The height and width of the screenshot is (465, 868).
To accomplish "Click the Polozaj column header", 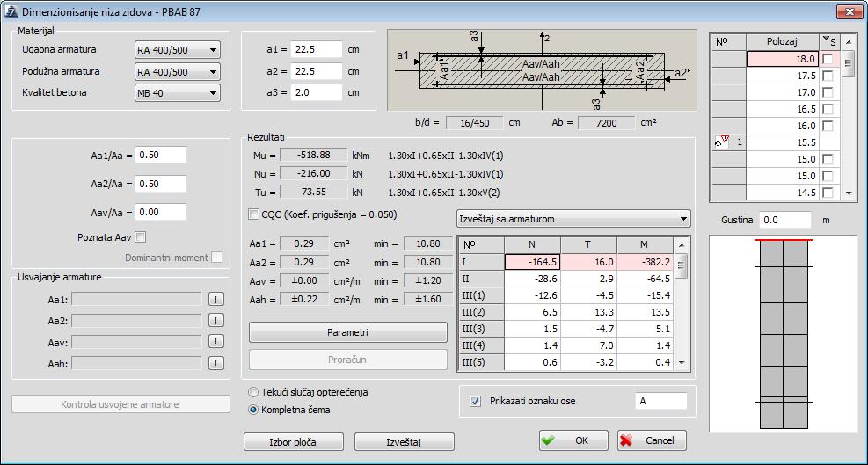I will (x=783, y=41).
